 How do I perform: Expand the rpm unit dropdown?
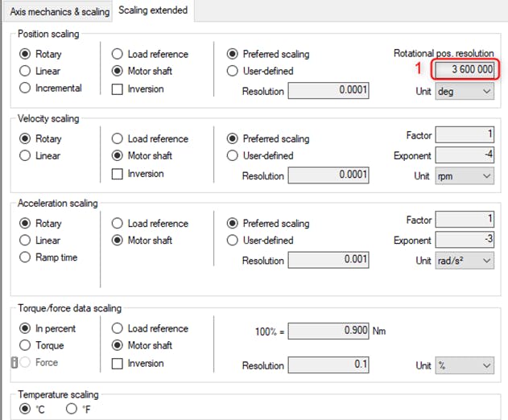coord(465,176)
